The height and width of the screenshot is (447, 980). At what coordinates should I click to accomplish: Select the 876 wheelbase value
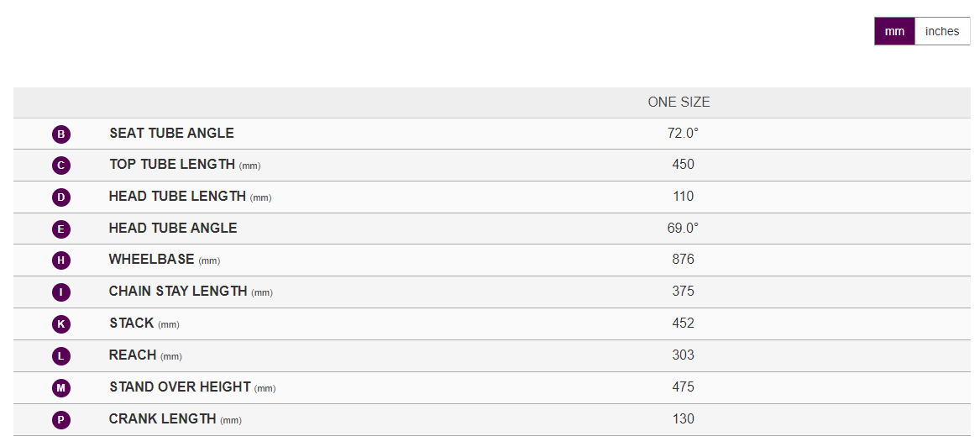click(683, 260)
